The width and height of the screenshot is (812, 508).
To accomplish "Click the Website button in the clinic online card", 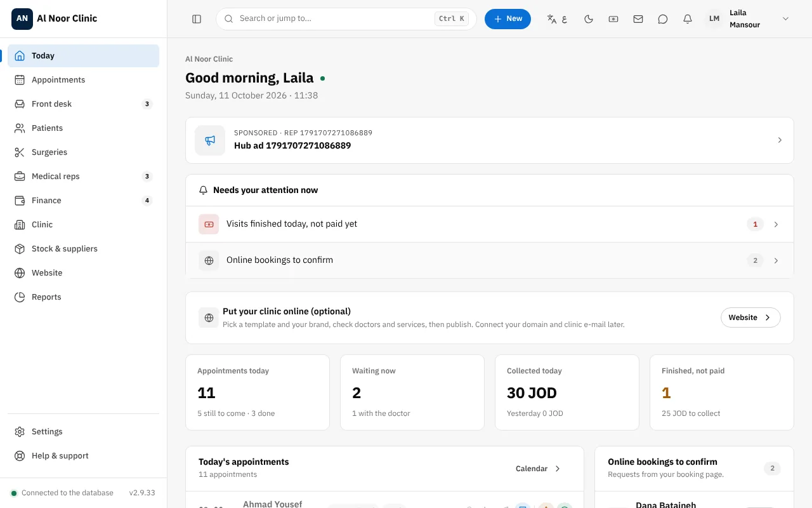I will point(750,317).
